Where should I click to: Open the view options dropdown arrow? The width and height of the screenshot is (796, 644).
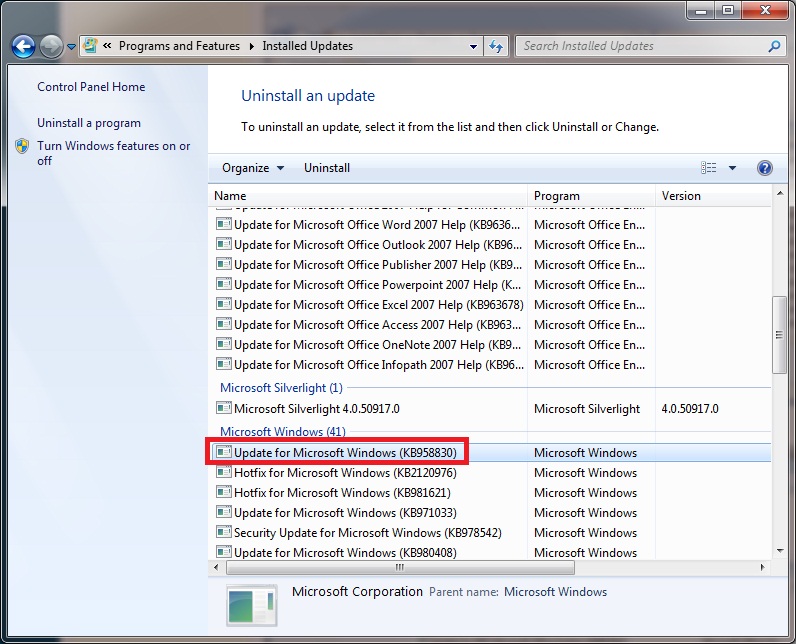point(732,168)
